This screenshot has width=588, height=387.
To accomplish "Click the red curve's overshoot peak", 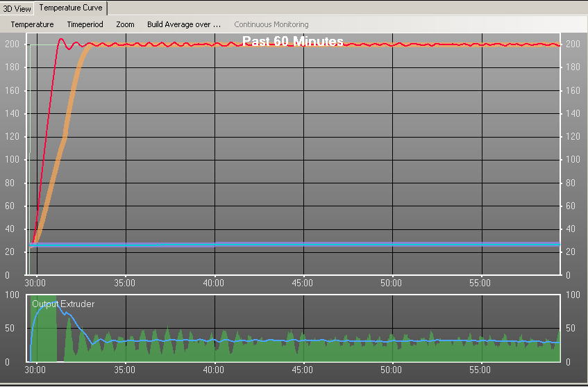I will pos(61,40).
